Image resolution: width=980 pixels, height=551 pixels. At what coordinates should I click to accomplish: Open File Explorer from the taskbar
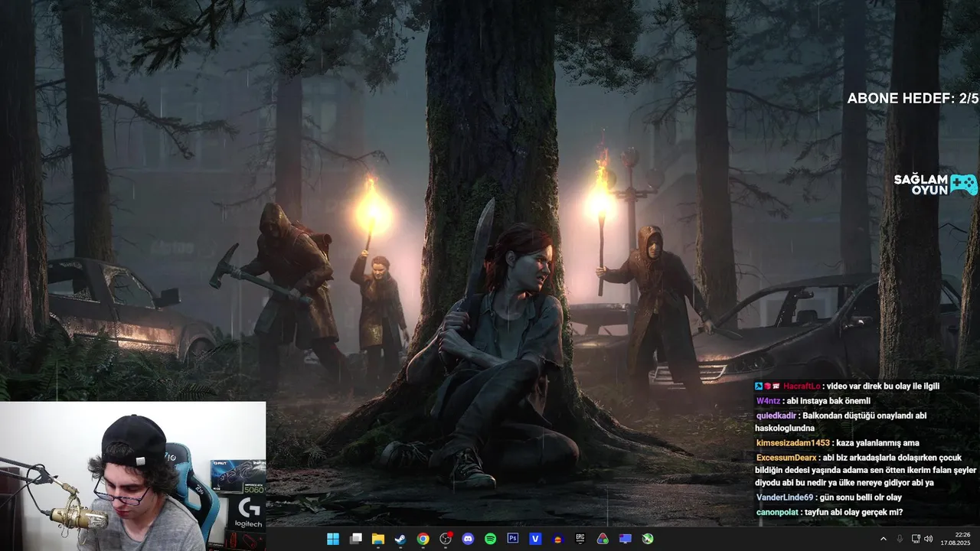377,539
